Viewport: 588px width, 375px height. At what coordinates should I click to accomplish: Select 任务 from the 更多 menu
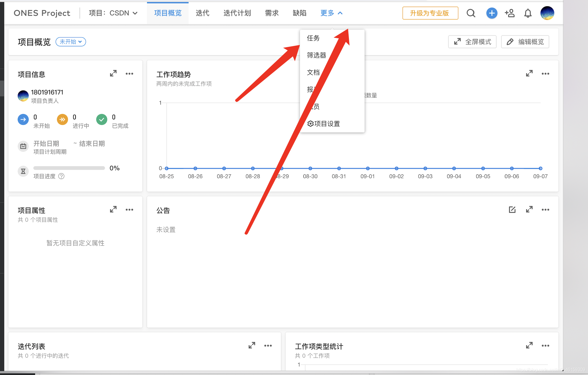pyautogui.click(x=332, y=38)
